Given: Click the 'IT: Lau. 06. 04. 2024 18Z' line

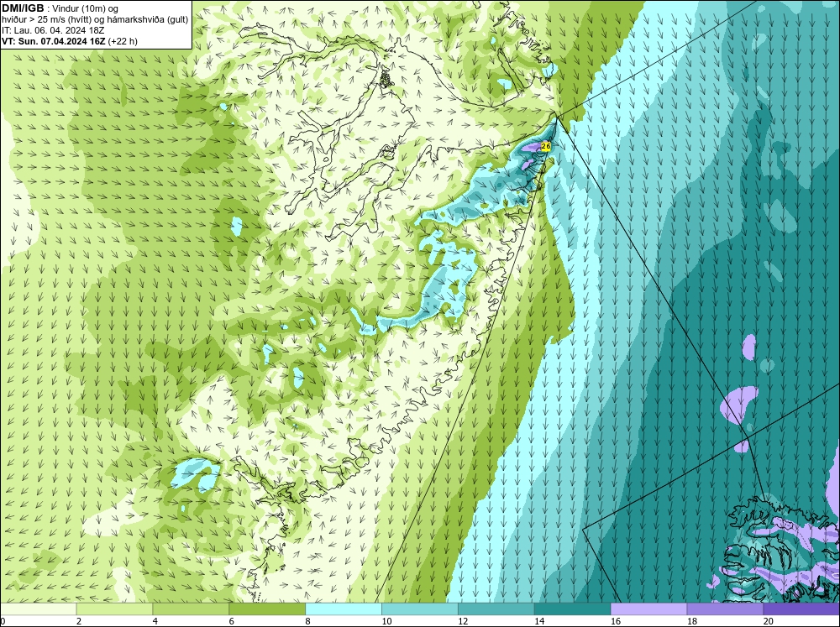Looking at the screenshot, I should click(53, 30).
